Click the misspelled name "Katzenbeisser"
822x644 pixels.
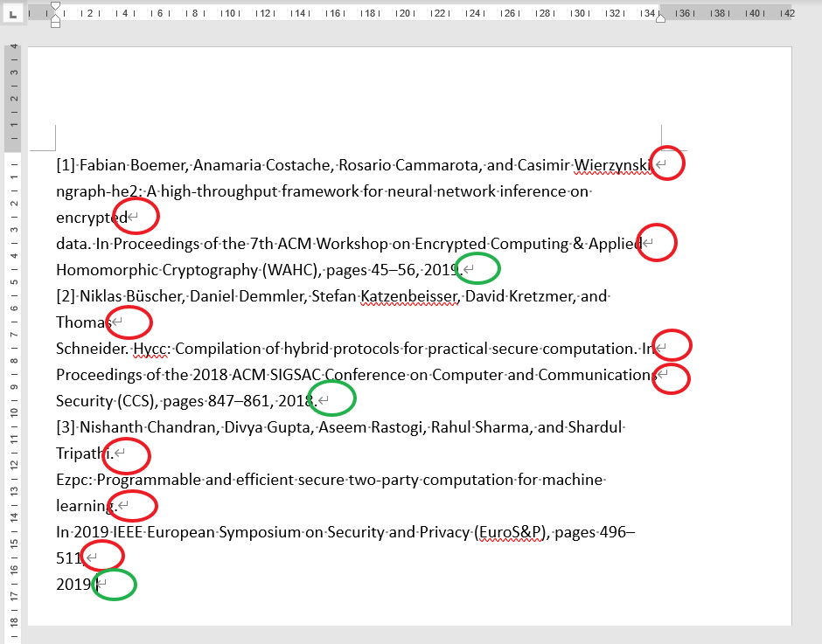pos(409,296)
